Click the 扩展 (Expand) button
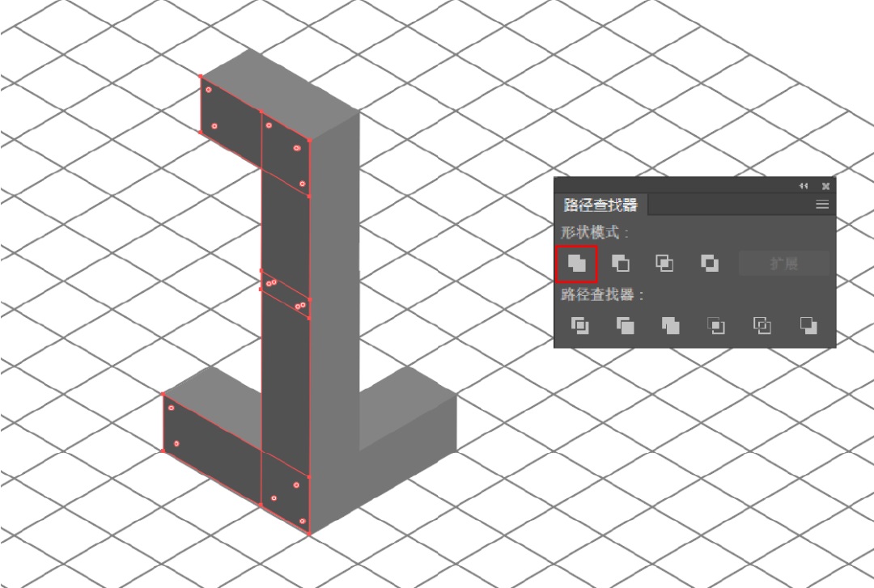 point(784,264)
